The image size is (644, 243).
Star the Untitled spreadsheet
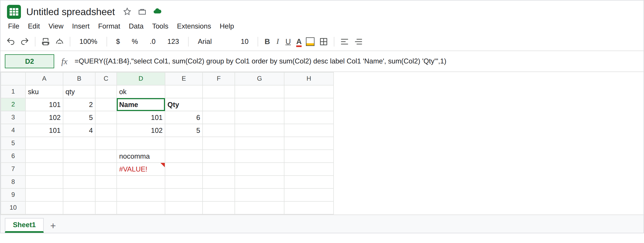coord(127,12)
